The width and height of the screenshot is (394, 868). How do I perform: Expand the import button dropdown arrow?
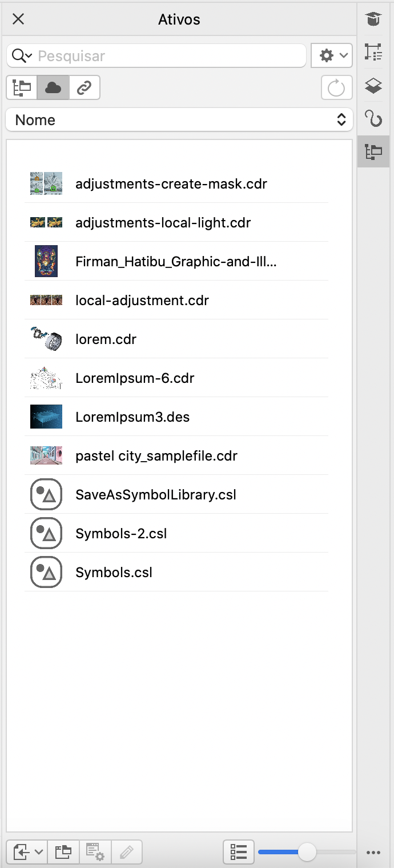[39, 852]
